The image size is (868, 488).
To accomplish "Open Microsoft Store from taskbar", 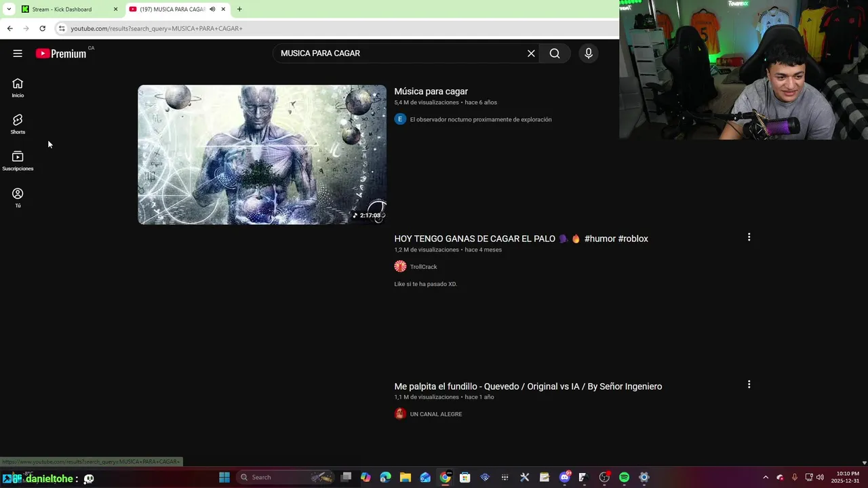I will [x=465, y=477].
